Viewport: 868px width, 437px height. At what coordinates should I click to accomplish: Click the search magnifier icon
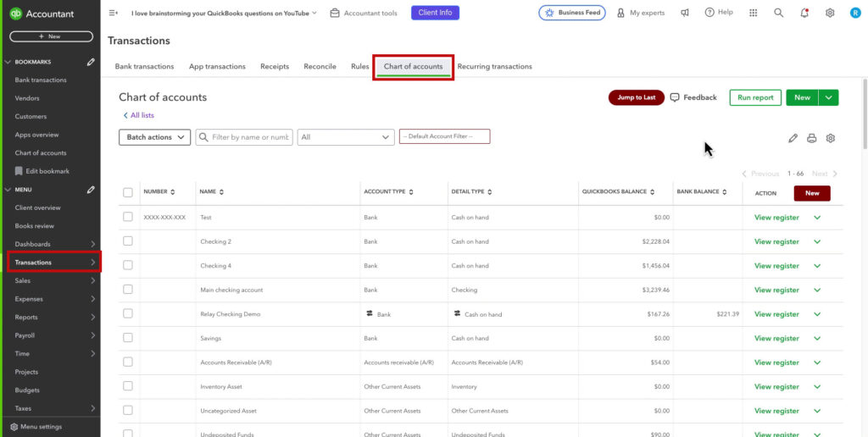(779, 13)
